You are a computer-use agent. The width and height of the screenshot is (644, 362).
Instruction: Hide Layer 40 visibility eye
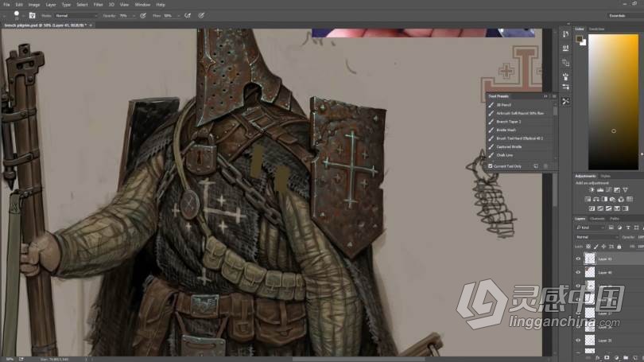click(x=578, y=272)
